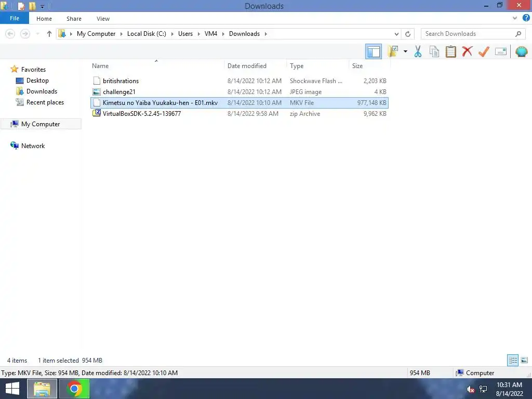Open the Customize Quick Access Toolbar dropdown
The image size is (532, 399).
point(42,6)
